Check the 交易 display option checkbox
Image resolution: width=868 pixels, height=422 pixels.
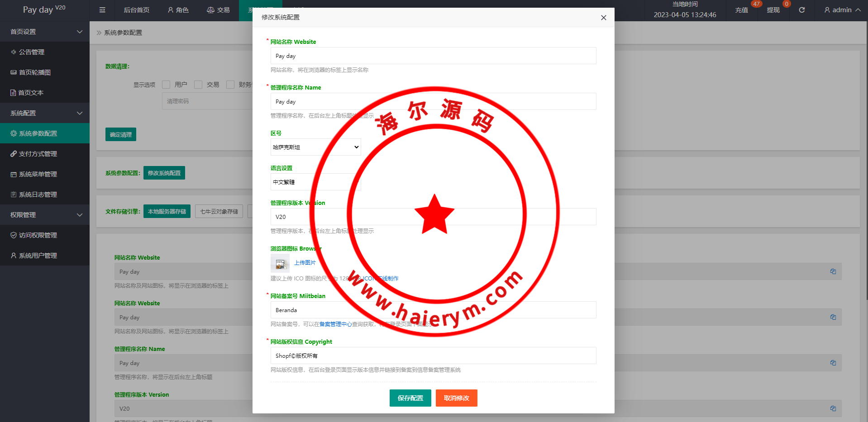pyautogui.click(x=198, y=85)
